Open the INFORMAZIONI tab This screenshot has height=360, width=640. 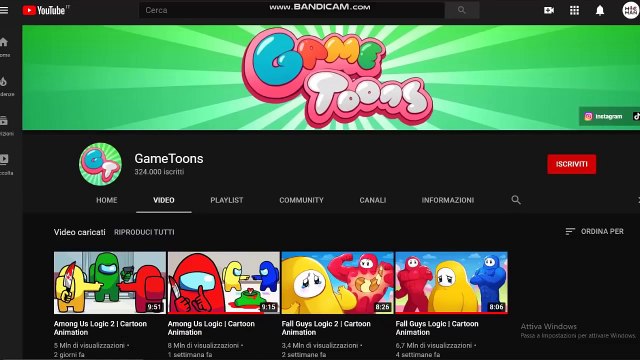tap(448, 200)
